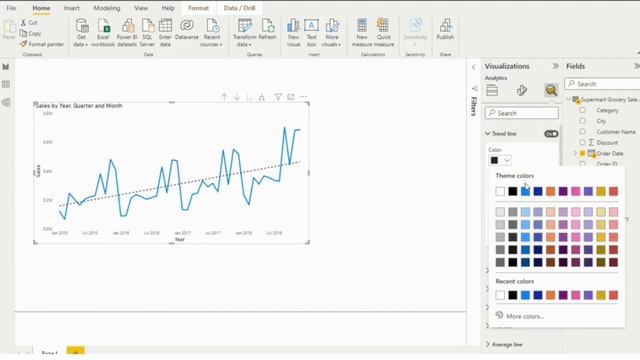This screenshot has width=640, height=360.
Task: Insert a Text box
Action: (311, 33)
